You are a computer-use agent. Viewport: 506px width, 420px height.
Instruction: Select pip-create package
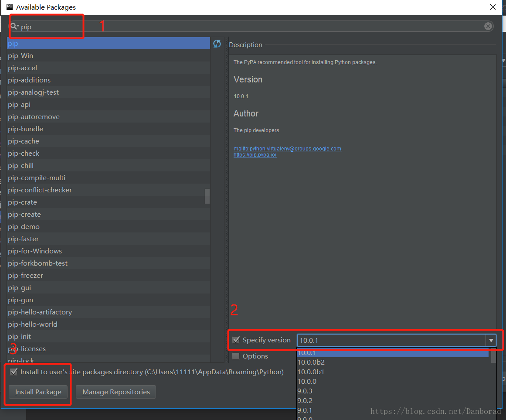109,214
